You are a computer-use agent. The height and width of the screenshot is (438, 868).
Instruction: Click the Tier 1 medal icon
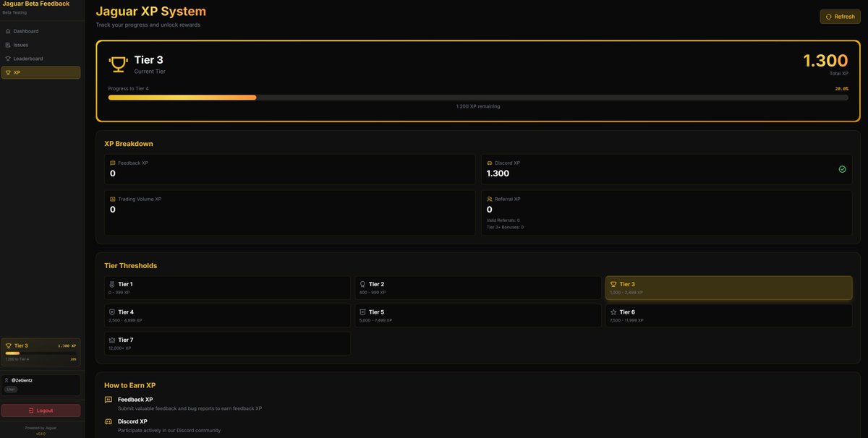click(112, 284)
